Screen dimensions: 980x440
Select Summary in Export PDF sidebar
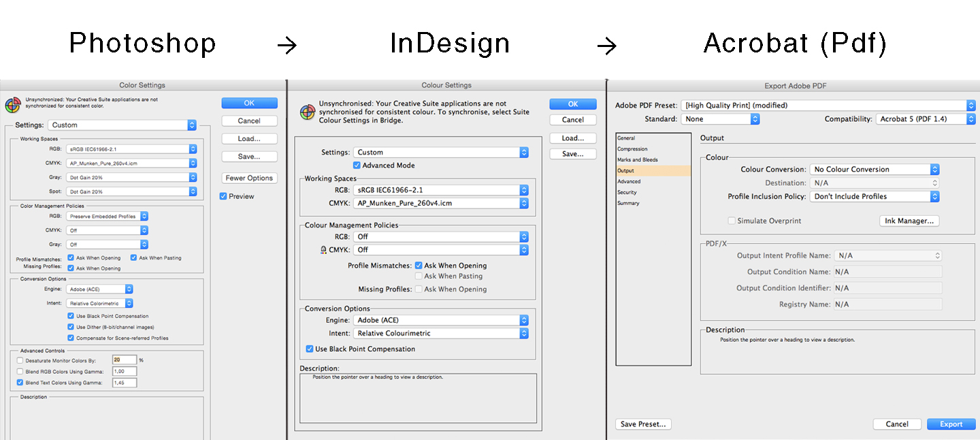pyautogui.click(x=653, y=204)
